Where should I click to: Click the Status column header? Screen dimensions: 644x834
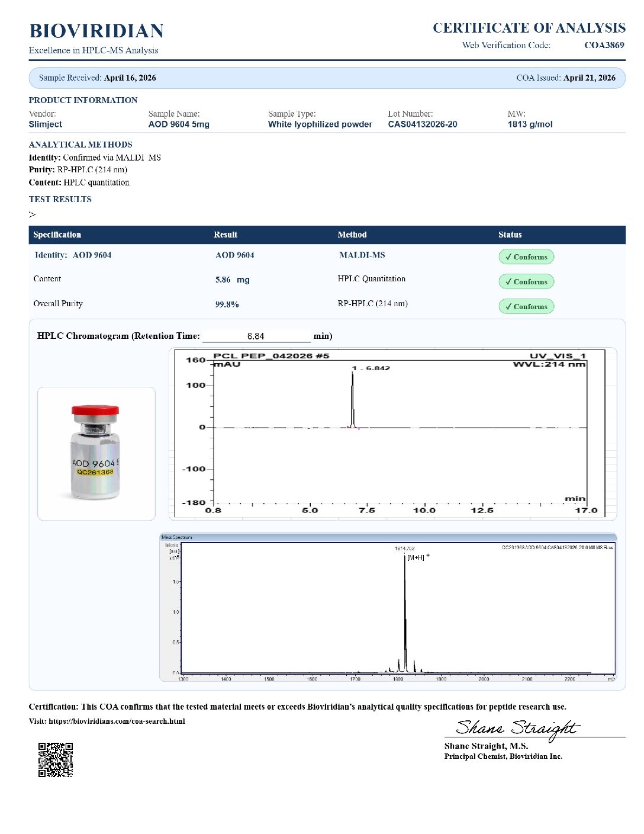point(510,235)
